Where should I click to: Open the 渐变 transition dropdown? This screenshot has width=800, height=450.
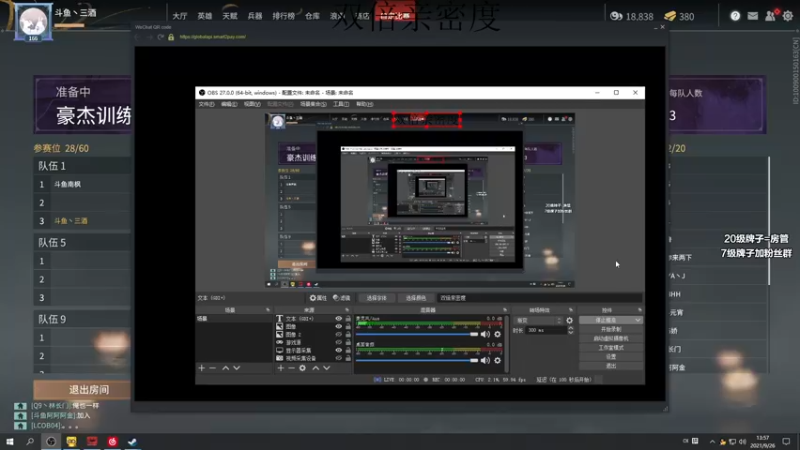538,320
